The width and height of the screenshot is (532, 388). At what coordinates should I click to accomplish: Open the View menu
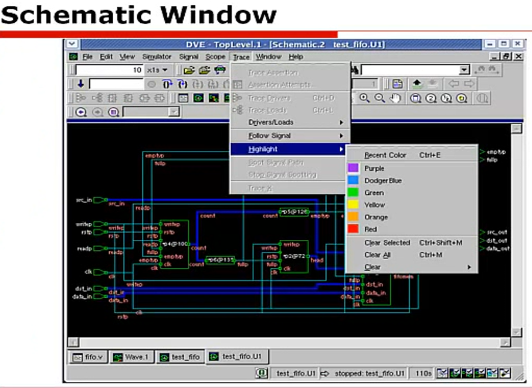(127, 57)
